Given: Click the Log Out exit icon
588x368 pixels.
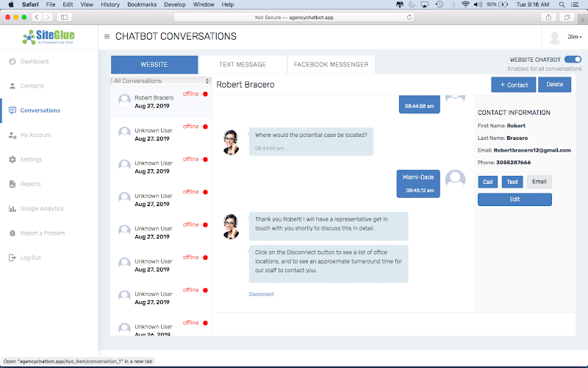Looking at the screenshot, I should pyautogui.click(x=12, y=258).
